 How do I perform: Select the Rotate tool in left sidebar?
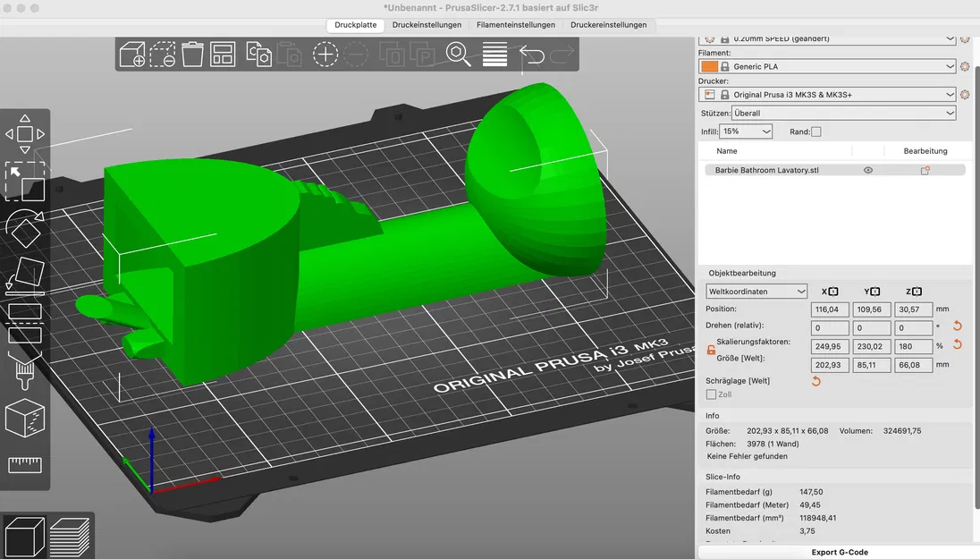25,229
